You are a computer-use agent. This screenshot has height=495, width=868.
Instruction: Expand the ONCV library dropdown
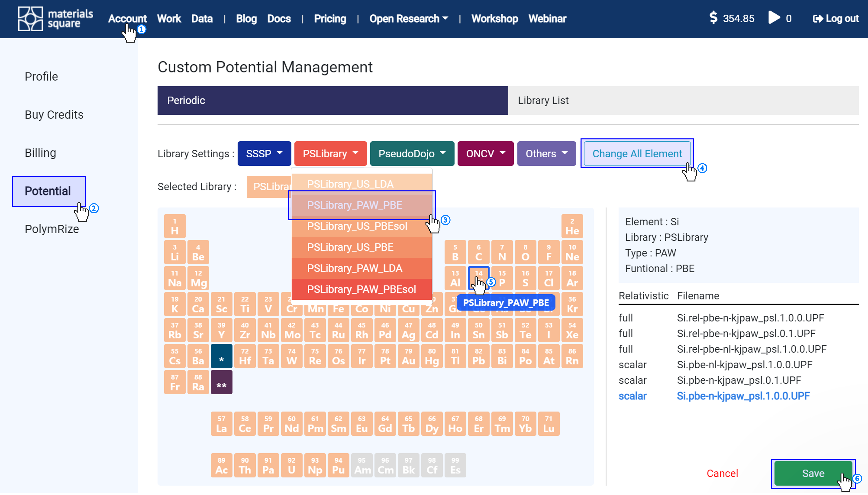(x=485, y=154)
